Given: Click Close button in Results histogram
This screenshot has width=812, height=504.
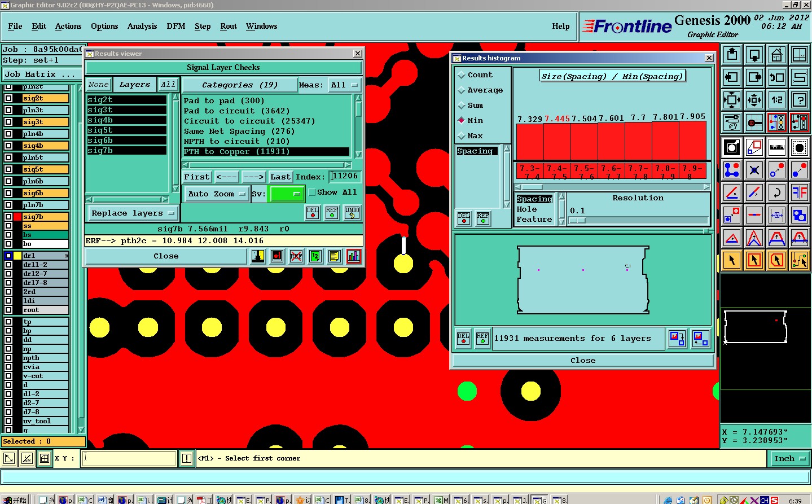Looking at the screenshot, I should [x=583, y=361].
